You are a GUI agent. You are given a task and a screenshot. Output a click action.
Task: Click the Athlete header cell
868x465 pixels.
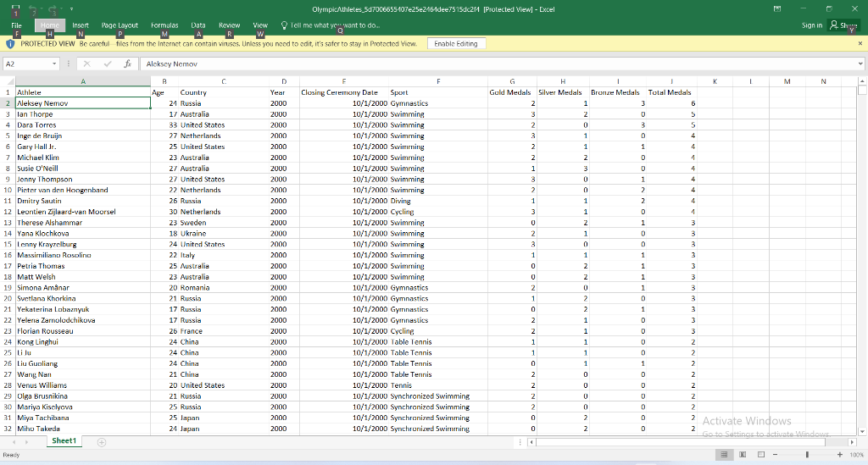(83, 92)
